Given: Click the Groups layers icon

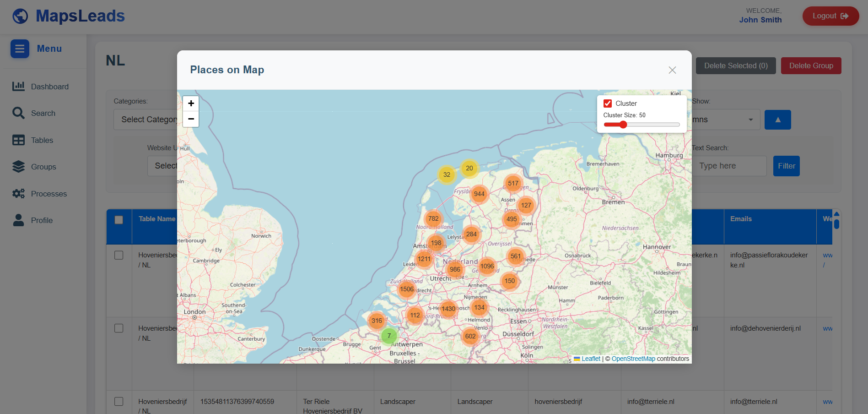Looking at the screenshot, I should click(18, 167).
